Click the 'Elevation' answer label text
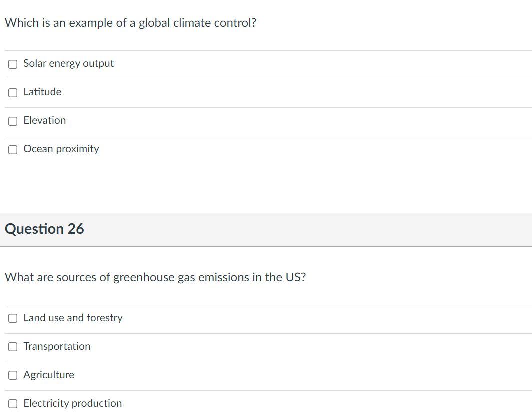This screenshot has height=414, width=532. 44,120
